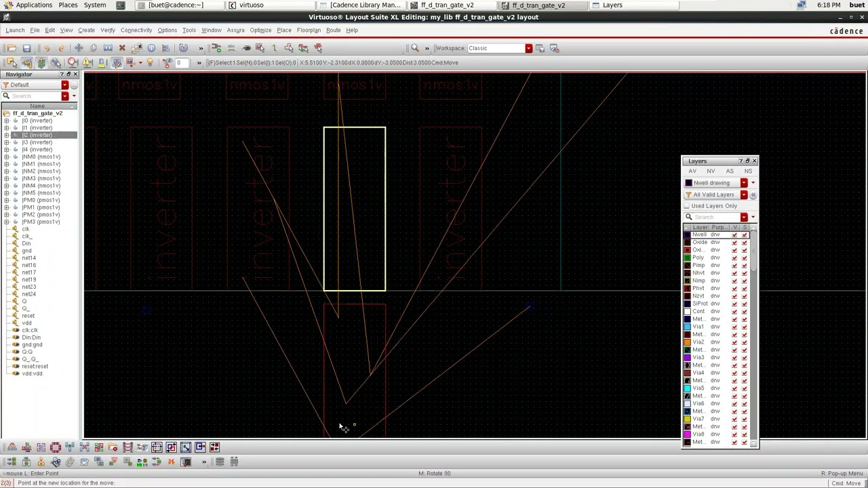
Task: Open the Launch menu
Action: (x=15, y=30)
